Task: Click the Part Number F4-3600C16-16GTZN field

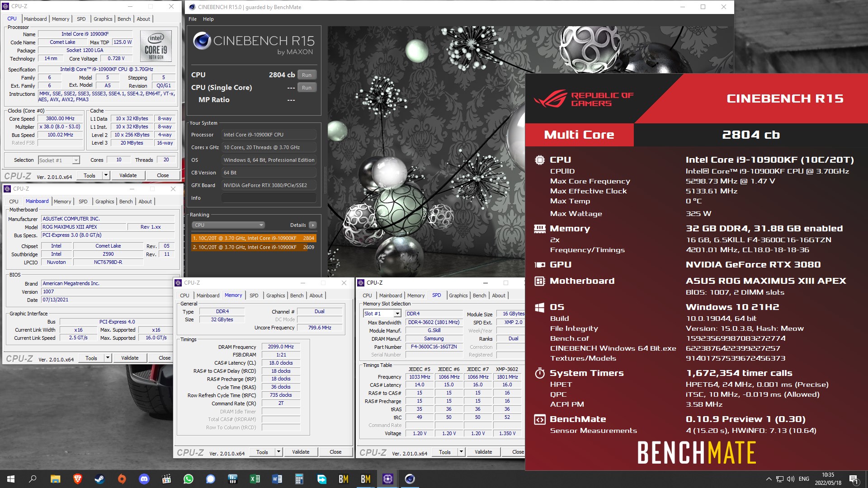Action: [x=434, y=347]
